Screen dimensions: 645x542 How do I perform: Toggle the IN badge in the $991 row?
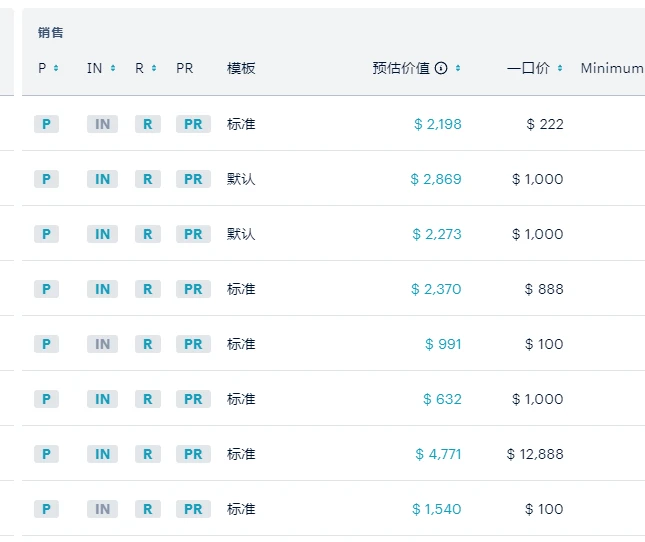point(102,344)
